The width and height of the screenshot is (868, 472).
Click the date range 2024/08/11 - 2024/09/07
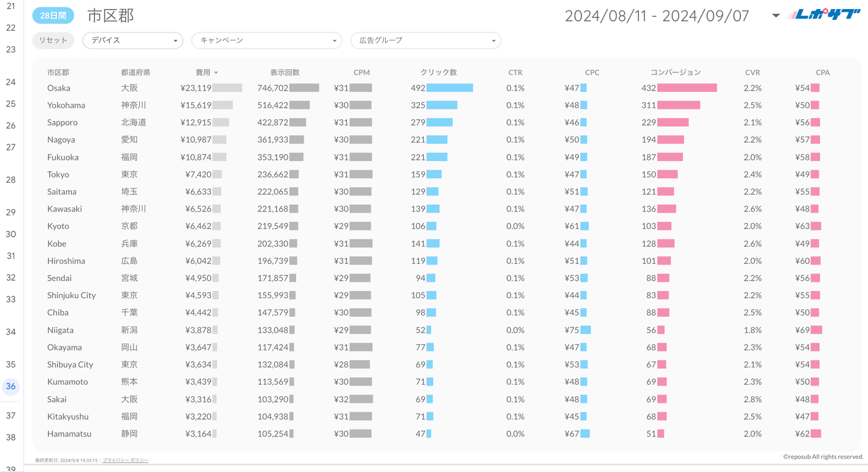click(657, 16)
